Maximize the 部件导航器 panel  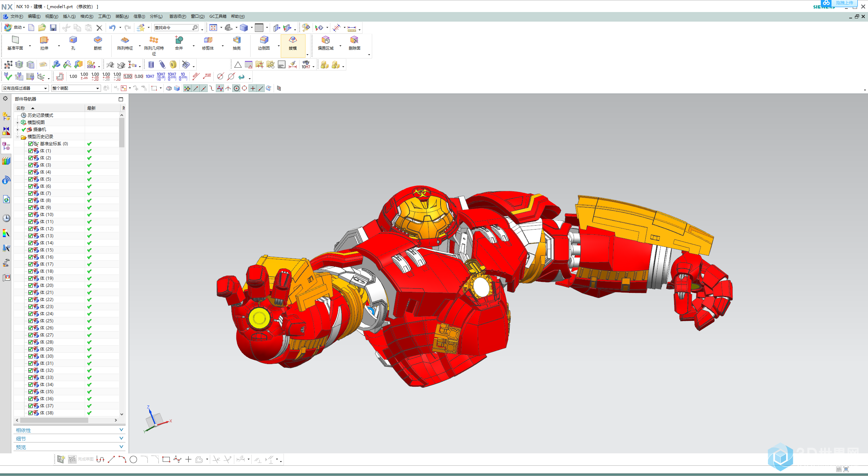(x=121, y=99)
